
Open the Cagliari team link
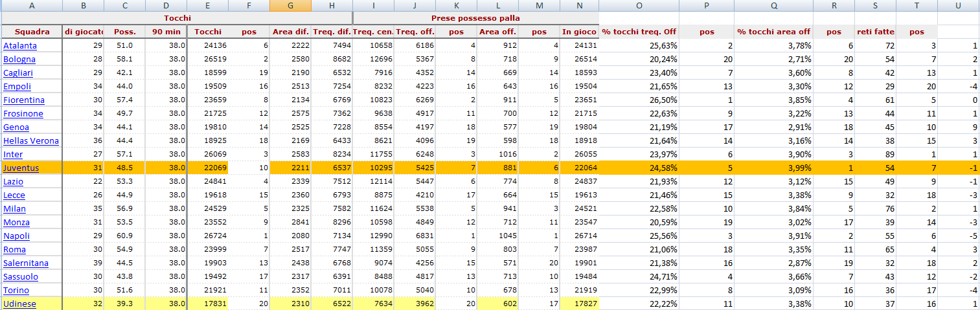point(18,72)
